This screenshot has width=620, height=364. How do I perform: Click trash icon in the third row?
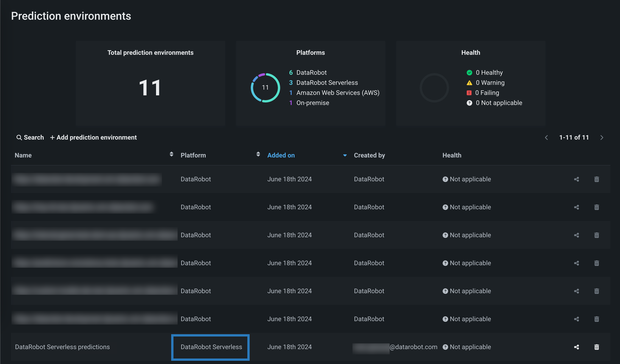pos(596,235)
